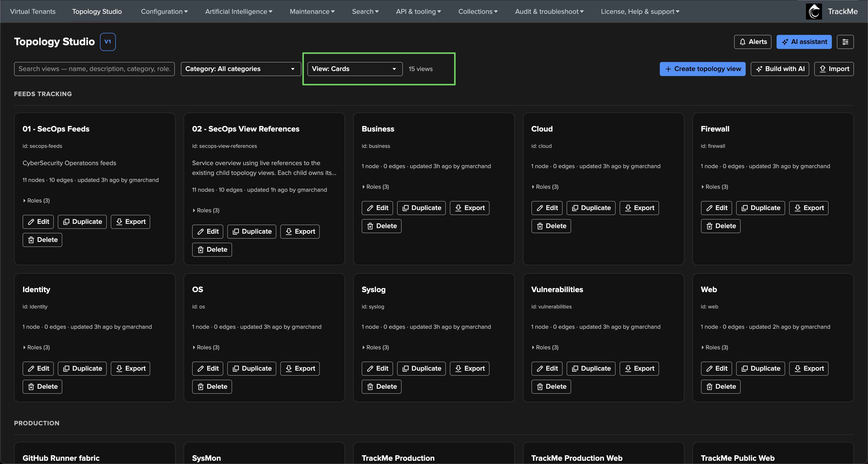
Task: Open the Category: All categories dropdown
Action: pos(241,69)
